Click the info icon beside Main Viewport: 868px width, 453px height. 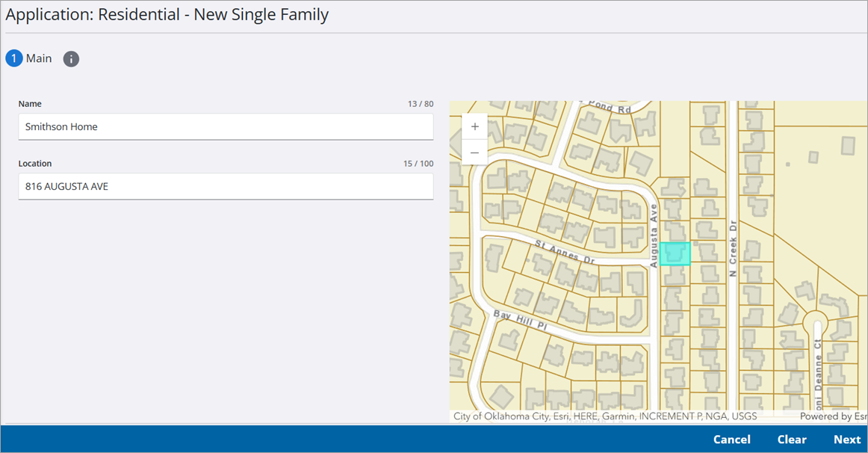coord(71,59)
